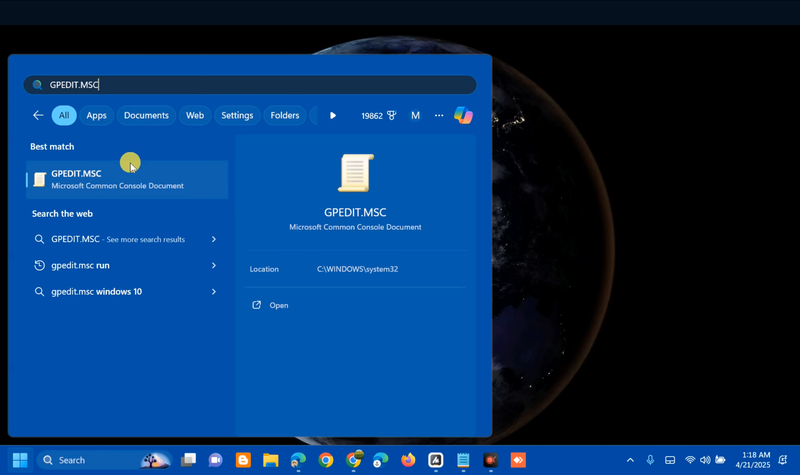Open the white pen-tool app on taskbar
The width and height of the screenshot is (800, 475).
coord(436,460)
